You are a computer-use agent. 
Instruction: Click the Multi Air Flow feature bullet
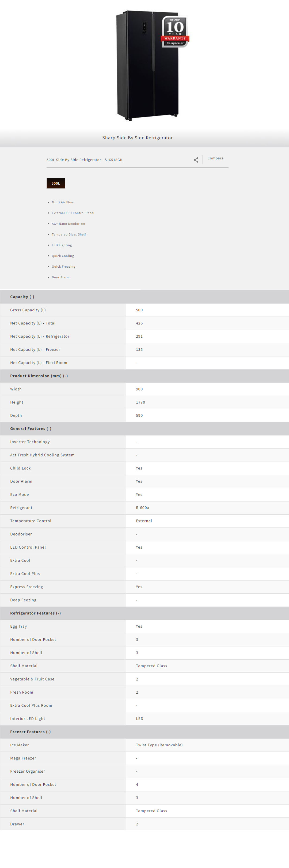63,203
